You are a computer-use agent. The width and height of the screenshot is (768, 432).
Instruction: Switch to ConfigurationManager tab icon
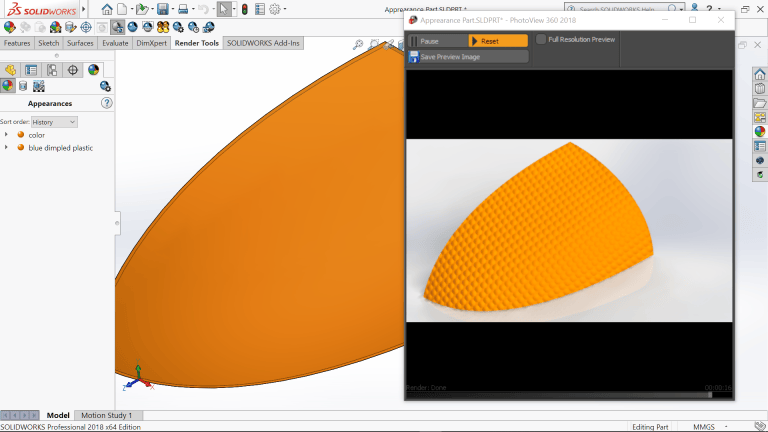(x=52, y=70)
